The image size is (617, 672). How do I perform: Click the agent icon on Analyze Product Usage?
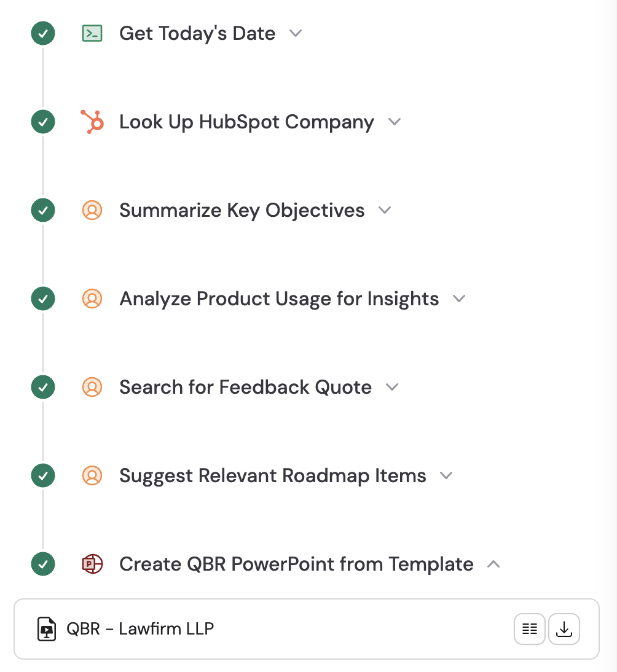click(x=92, y=299)
